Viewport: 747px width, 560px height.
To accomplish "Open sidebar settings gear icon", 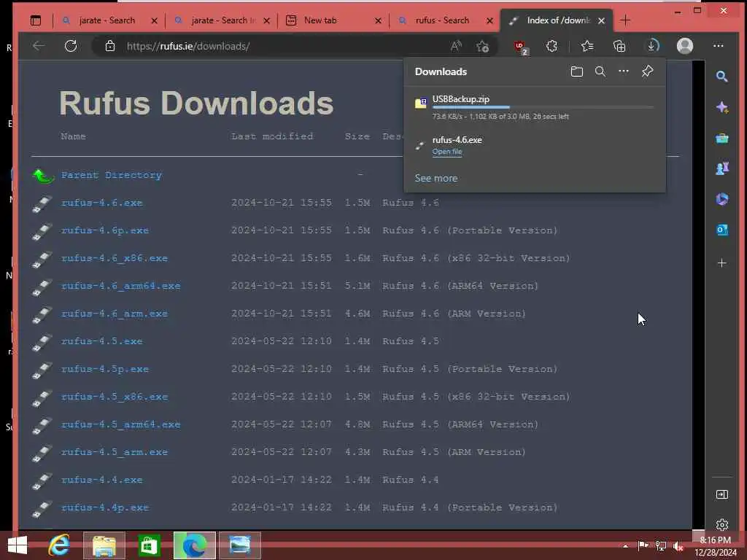I will 721,524.
